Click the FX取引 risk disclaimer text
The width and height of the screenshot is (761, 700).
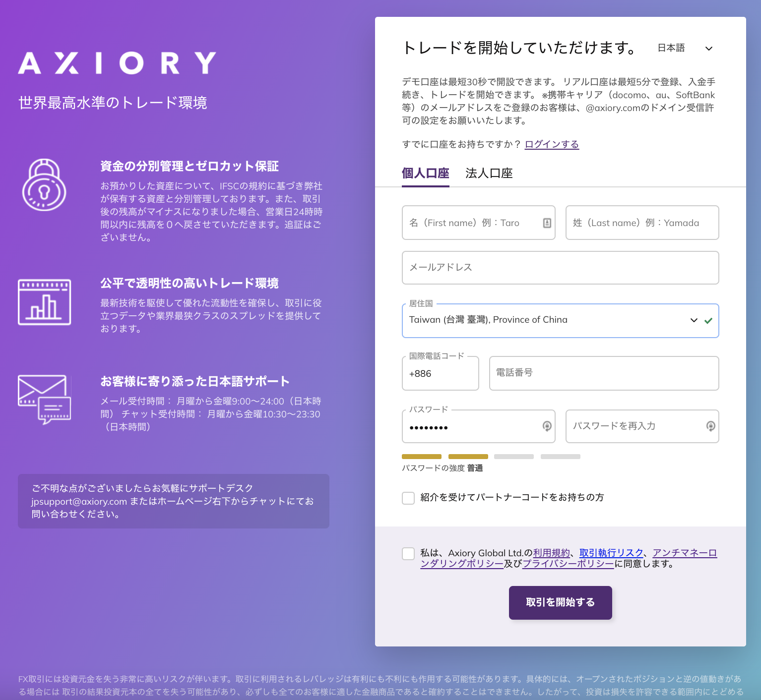tap(380, 685)
